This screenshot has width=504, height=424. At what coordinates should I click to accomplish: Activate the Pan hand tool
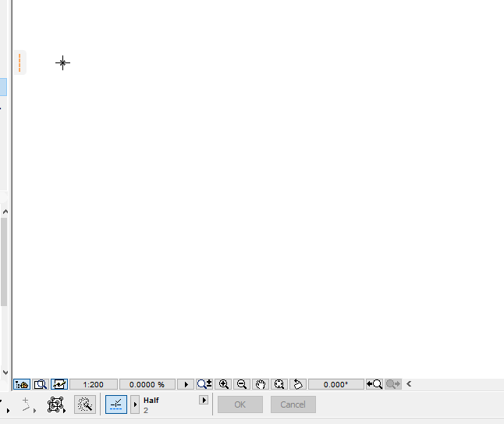click(x=261, y=384)
